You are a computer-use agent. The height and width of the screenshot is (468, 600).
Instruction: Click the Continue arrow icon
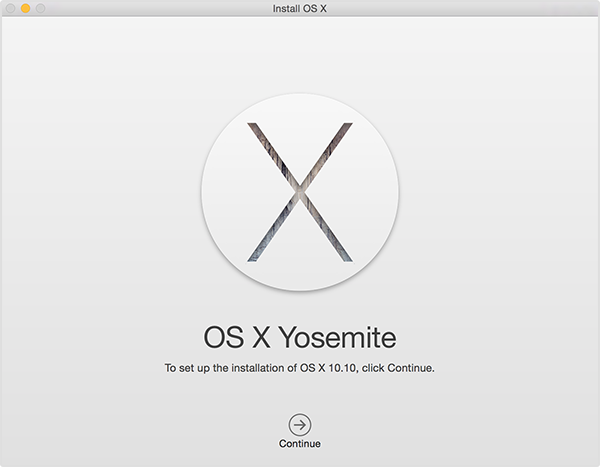[x=300, y=424]
